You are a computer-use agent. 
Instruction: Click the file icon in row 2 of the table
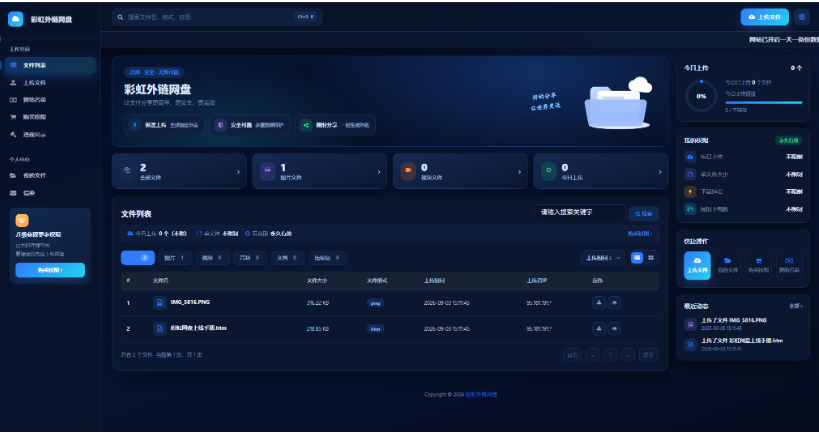[160, 329]
